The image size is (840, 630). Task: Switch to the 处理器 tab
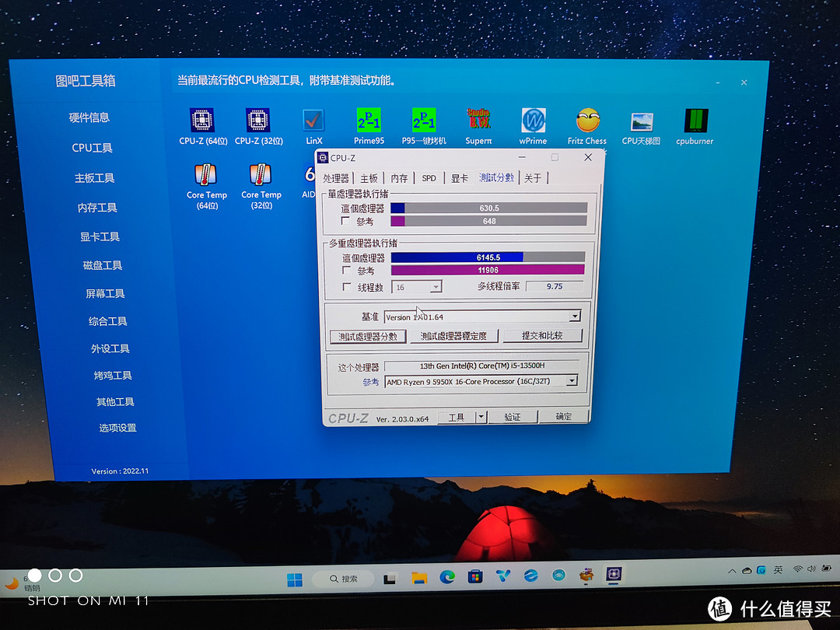click(x=336, y=178)
